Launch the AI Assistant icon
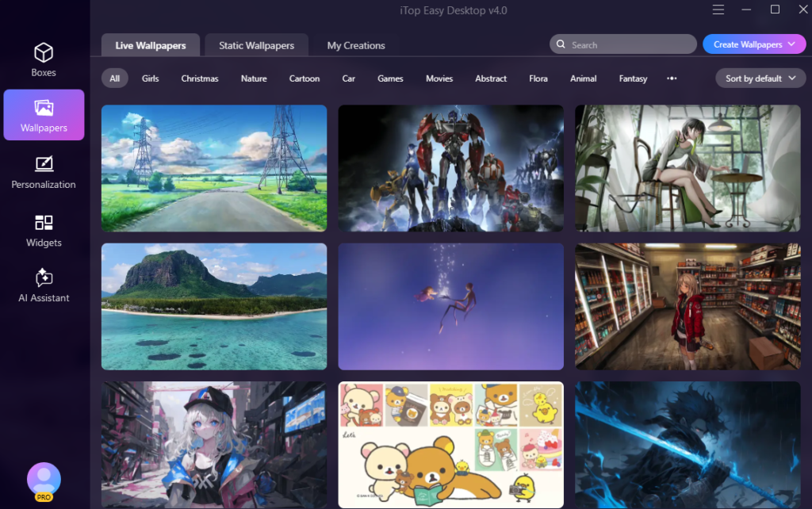 pyautogui.click(x=44, y=277)
